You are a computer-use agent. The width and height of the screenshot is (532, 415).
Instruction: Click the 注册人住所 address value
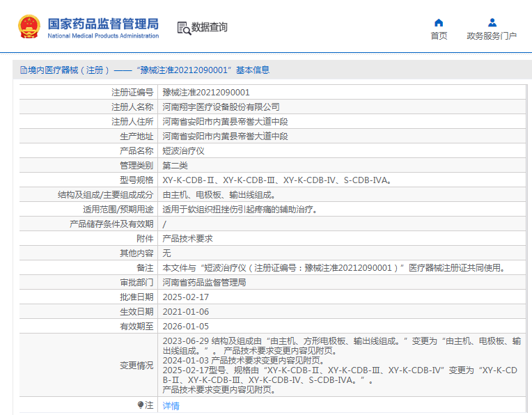pyautogui.click(x=225, y=121)
